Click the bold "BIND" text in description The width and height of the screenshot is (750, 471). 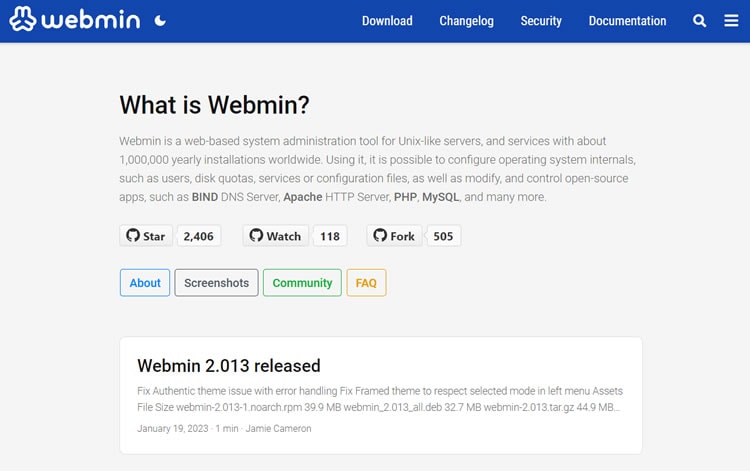pyautogui.click(x=205, y=197)
